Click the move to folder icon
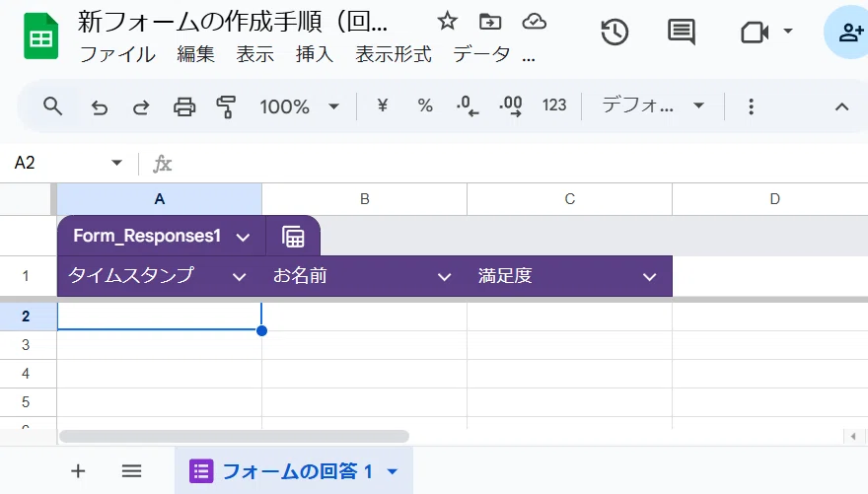This screenshot has height=494, width=868. pos(490,22)
